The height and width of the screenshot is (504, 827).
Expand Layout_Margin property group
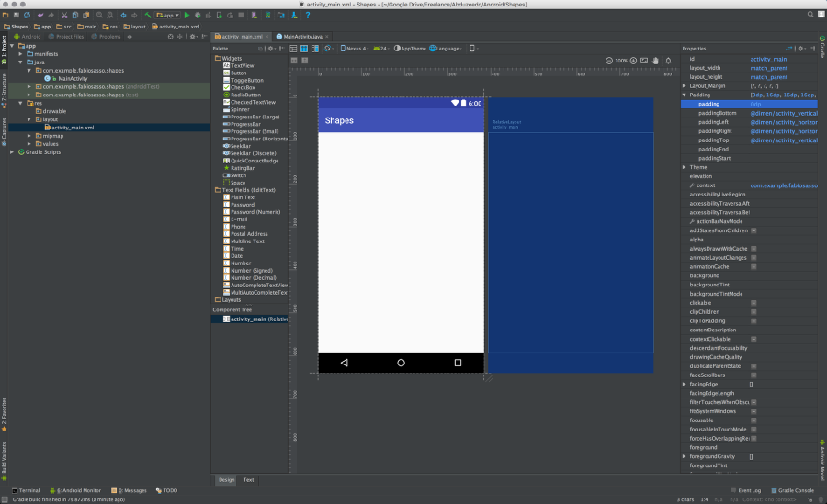point(685,86)
